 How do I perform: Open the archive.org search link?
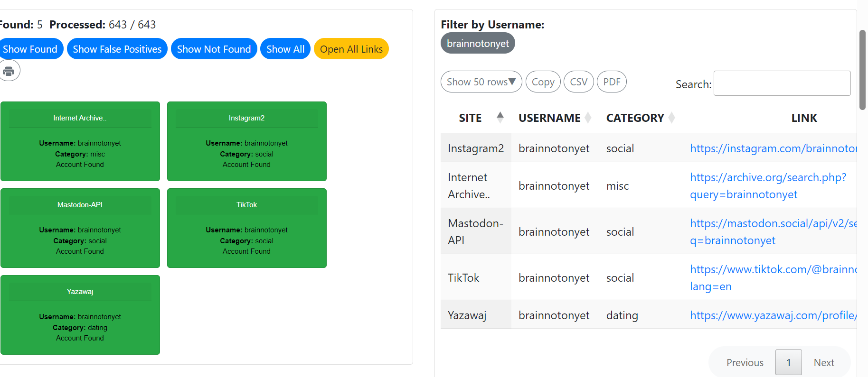point(768,186)
